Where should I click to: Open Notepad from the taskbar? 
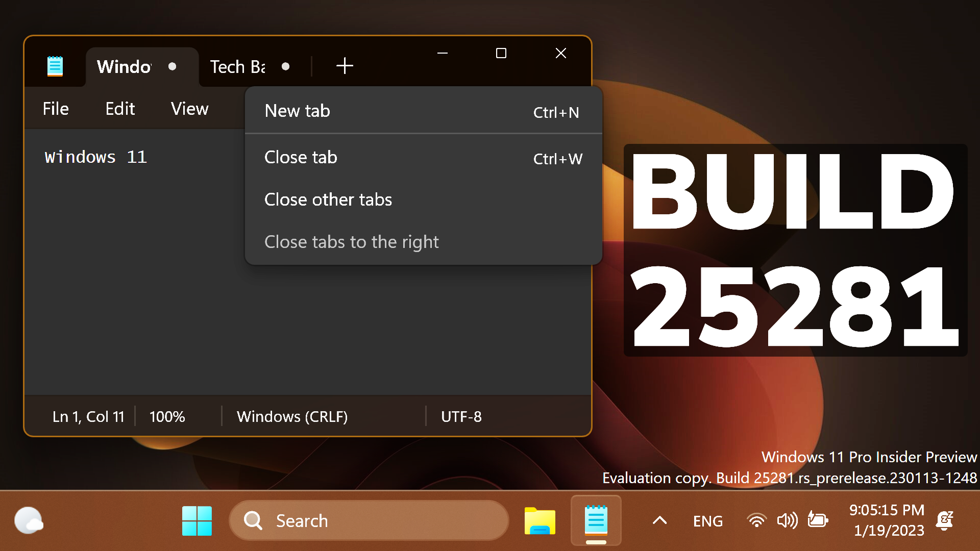[x=595, y=520]
